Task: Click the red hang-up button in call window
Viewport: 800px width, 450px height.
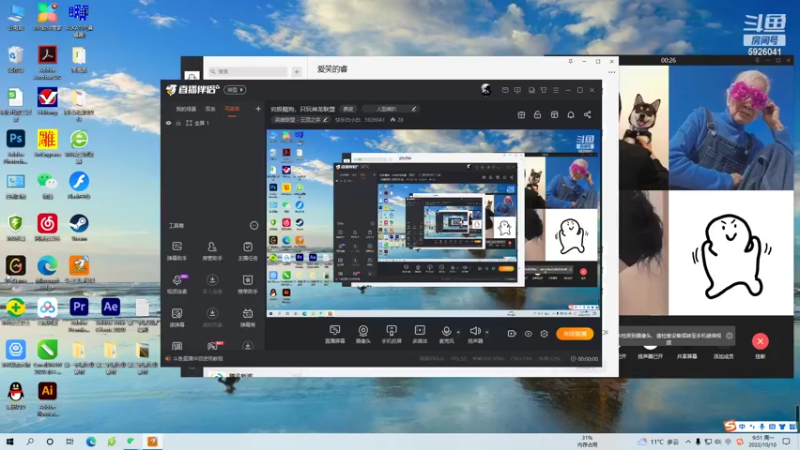Action: [760, 341]
